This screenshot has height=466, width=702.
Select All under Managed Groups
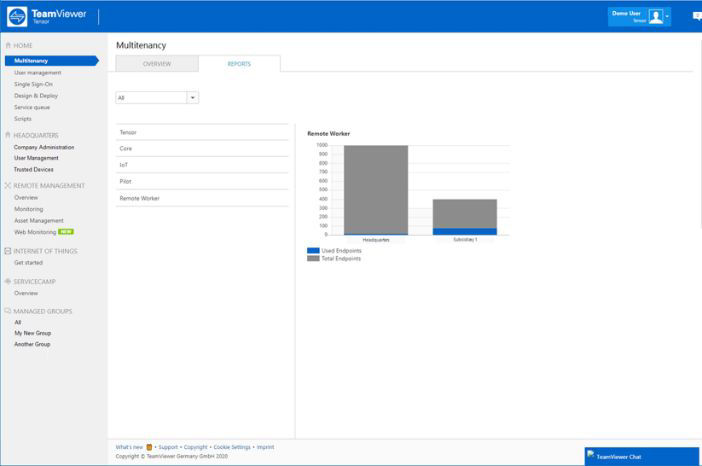[x=17, y=322]
